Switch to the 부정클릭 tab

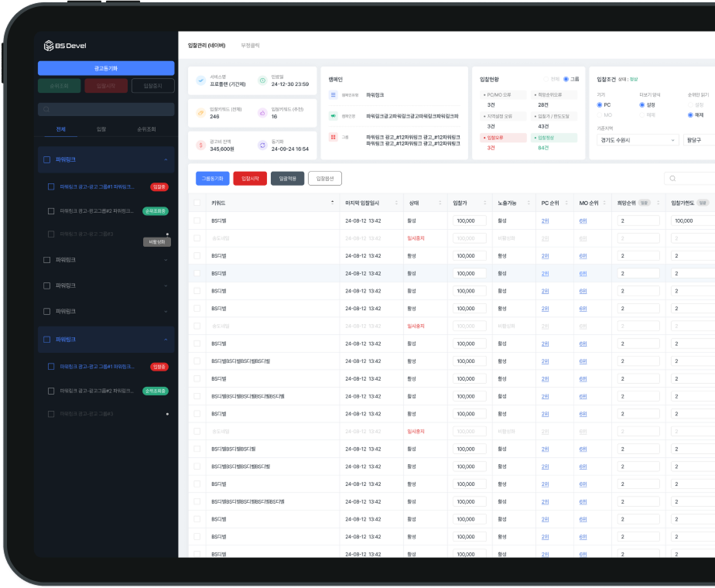coord(249,46)
